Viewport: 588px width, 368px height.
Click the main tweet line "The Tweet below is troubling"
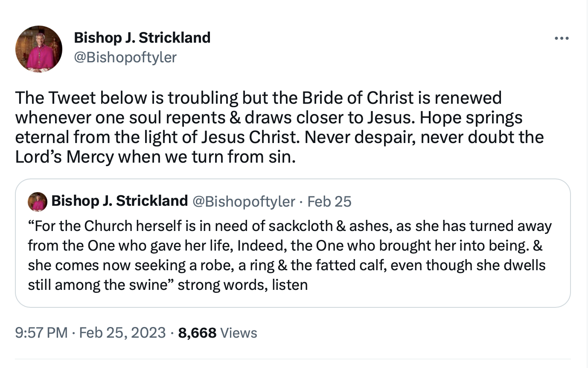[x=258, y=98]
